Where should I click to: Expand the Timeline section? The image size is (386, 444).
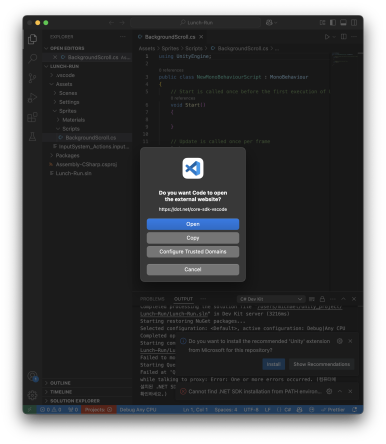tap(61, 392)
